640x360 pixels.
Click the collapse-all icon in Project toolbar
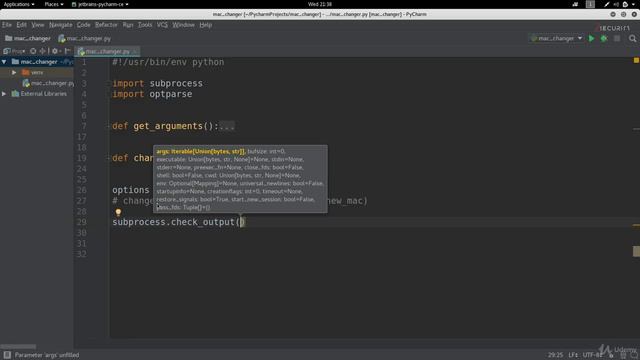coord(42,51)
